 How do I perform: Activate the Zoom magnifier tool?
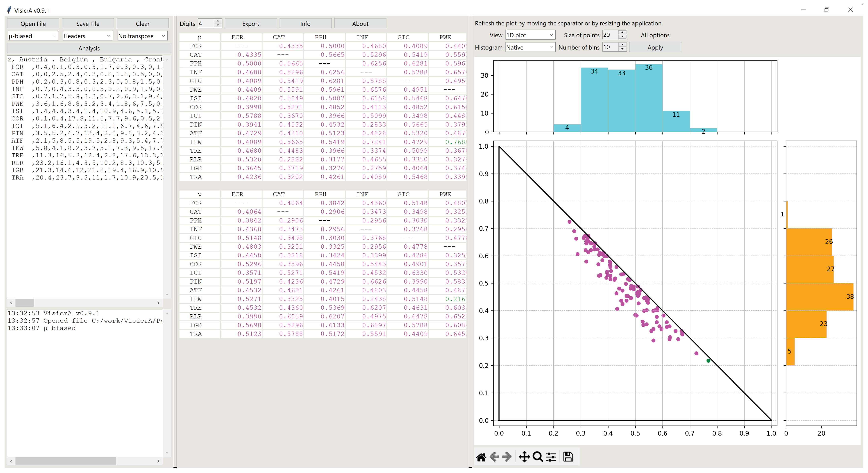pos(538,457)
